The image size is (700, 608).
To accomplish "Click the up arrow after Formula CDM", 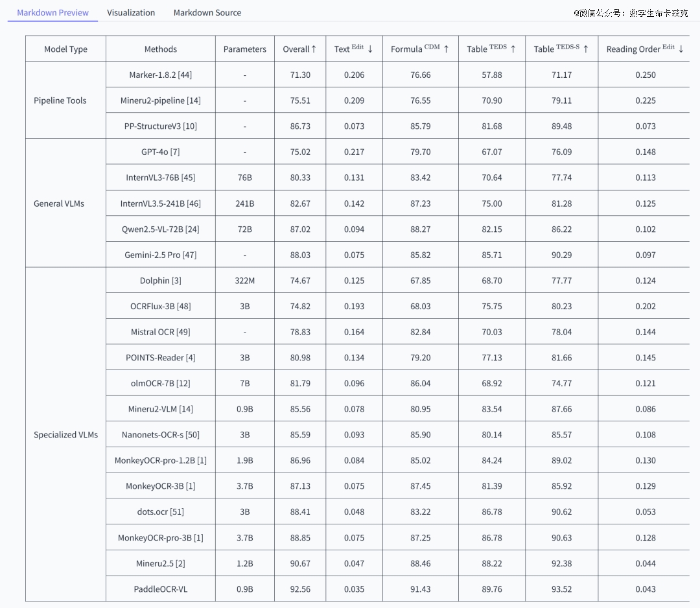I will click(x=446, y=49).
